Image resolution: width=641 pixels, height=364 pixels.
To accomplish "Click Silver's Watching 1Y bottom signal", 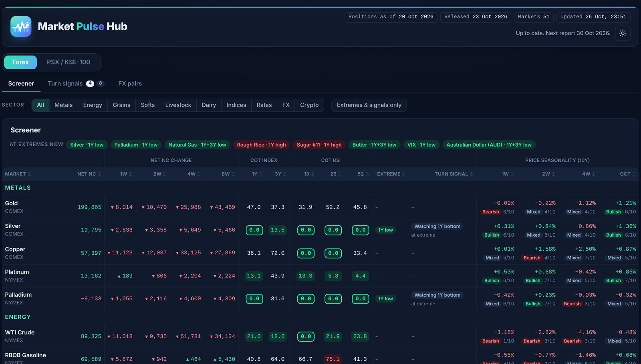I will (x=437, y=227).
